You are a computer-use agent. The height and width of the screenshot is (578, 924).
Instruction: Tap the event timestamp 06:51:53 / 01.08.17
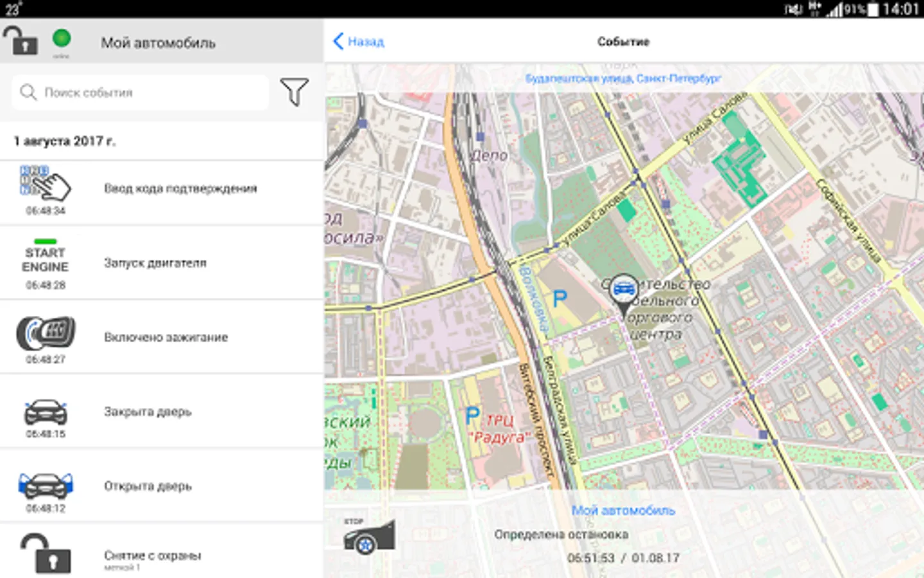(623, 558)
